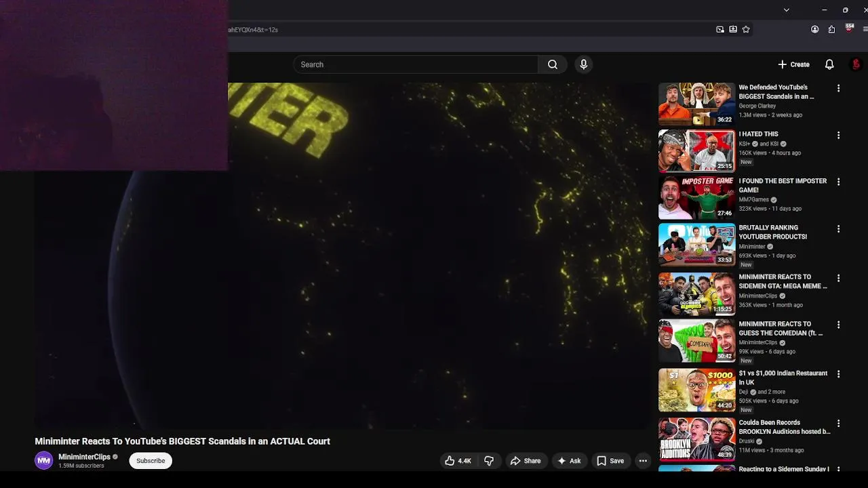Open the MiniminterClips channel avatar
Screen dimensions: 868x488
[44, 461]
